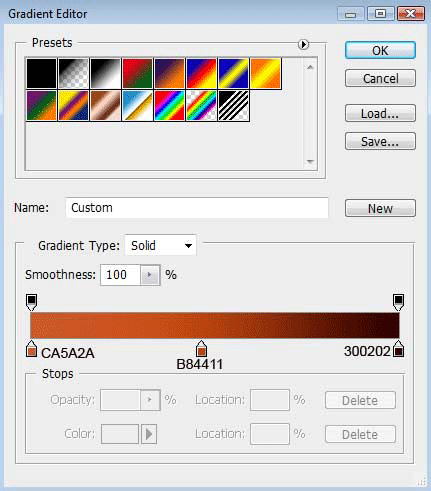Click the Name field containing Custom
Screen dimensions: 431x491
pos(197,208)
